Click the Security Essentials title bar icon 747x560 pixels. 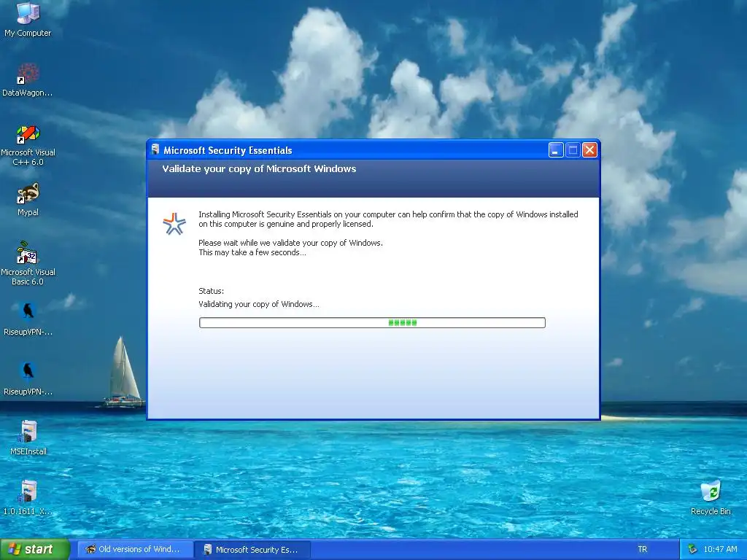tap(155, 150)
